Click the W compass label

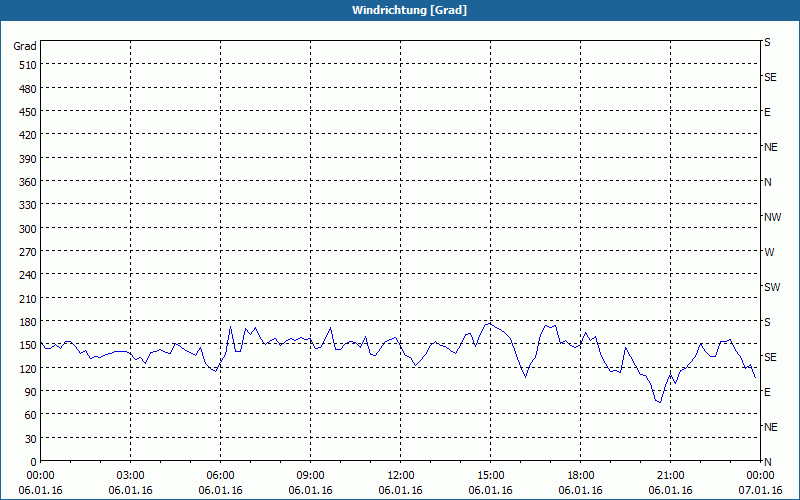769,252
